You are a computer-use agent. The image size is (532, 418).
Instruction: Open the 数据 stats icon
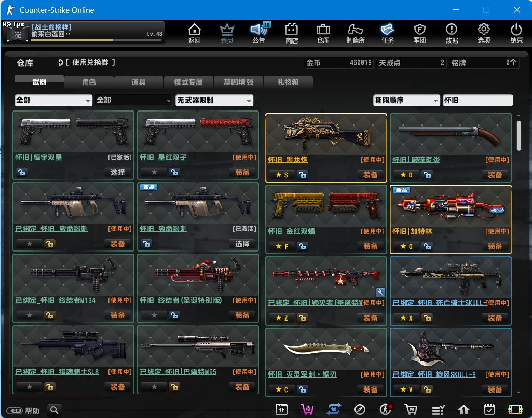pos(452,33)
